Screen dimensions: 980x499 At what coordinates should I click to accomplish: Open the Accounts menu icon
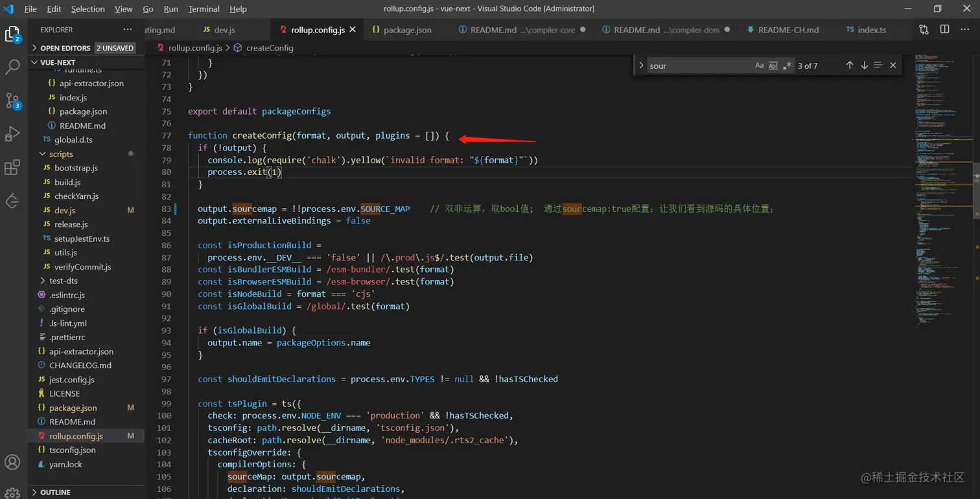pyautogui.click(x=13, y=462)
